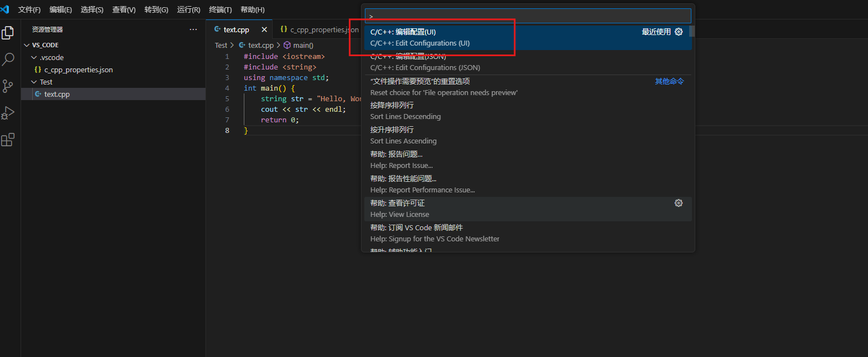Open the 编辑(E) menu
Viewport: 868px width, 357px height.
[x=61, y=10]
